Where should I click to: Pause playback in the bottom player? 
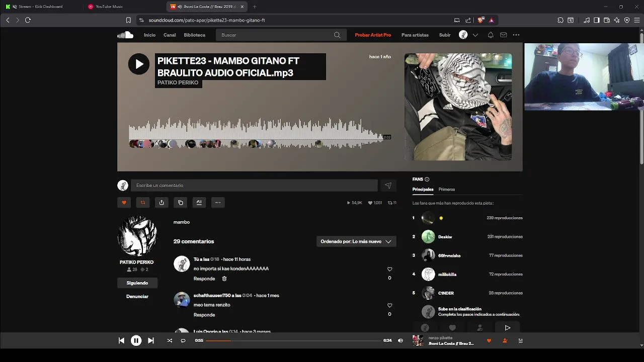(136, 340)
